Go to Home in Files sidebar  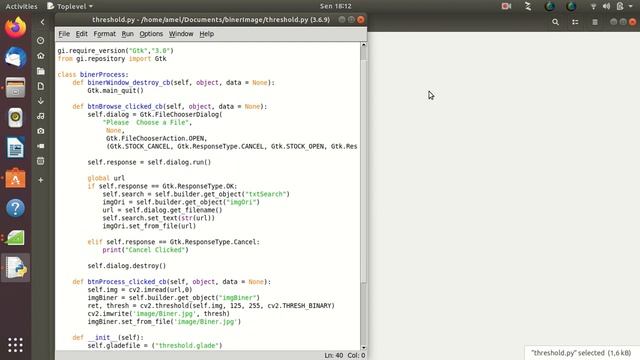[40, 56]
